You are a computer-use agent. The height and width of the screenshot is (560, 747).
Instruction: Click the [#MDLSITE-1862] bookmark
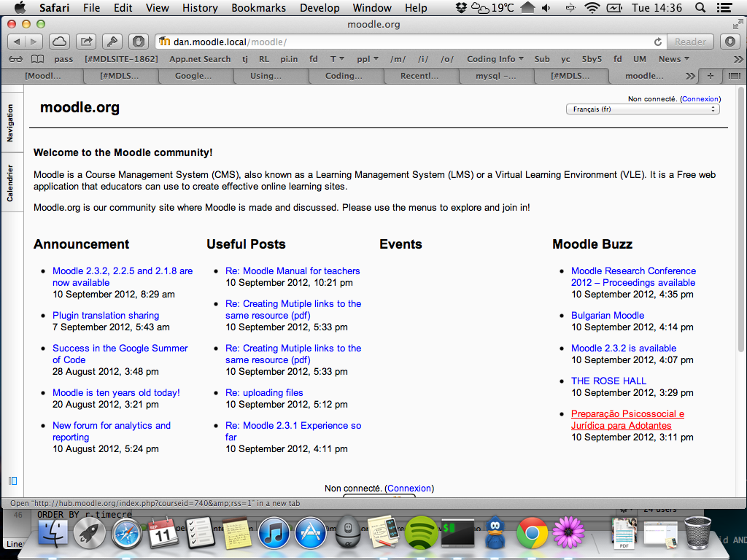click(121, 59)
